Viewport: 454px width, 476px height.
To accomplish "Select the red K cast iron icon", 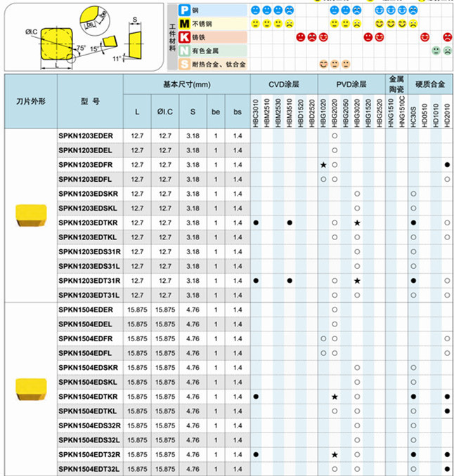I will pos(184,37).
